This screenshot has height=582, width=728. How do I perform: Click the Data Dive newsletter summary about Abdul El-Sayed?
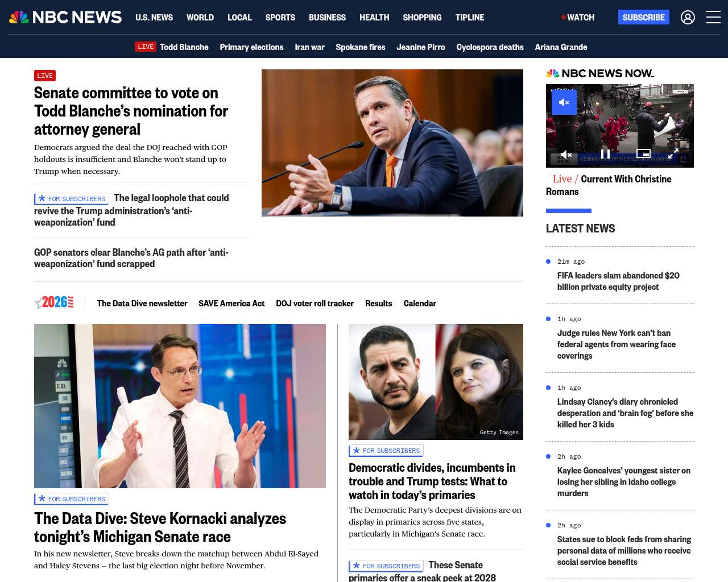pos(176,560)
